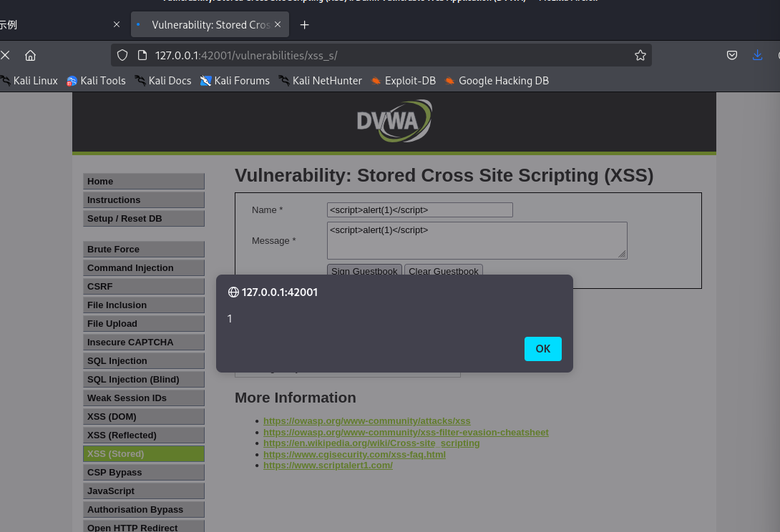This screenshot has height=532, width=780.
Task: Select the XSS (Stored) menu item
Action: pos(144,454)
